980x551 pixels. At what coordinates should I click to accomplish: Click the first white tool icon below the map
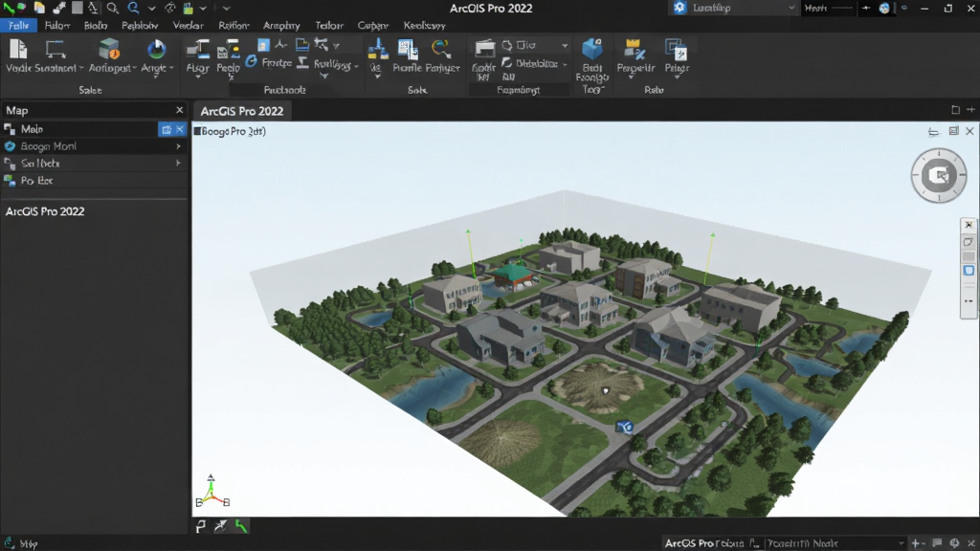coord(201,527)
